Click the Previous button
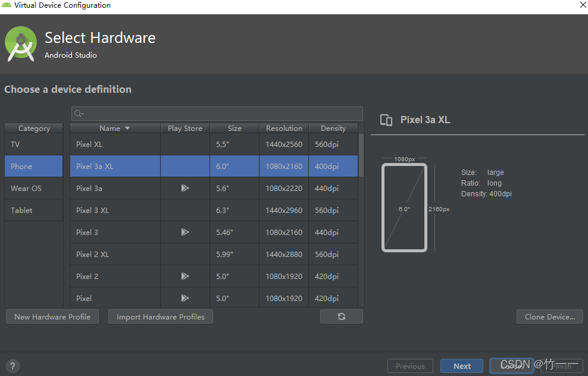 [x=410, y=366]
